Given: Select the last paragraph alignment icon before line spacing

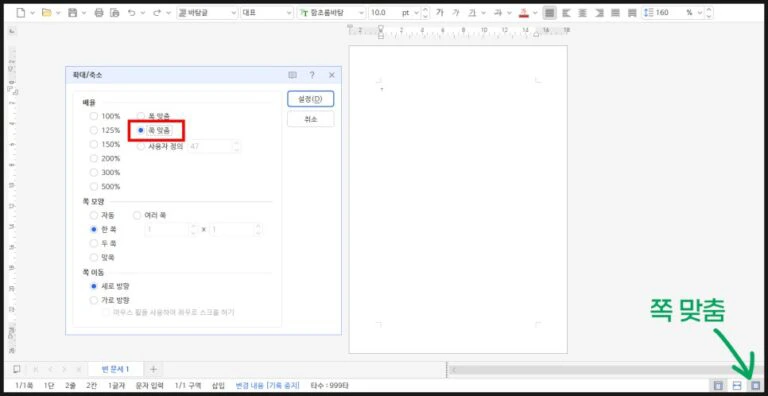Looking at the screenshot, I should [x=632, y=13].
